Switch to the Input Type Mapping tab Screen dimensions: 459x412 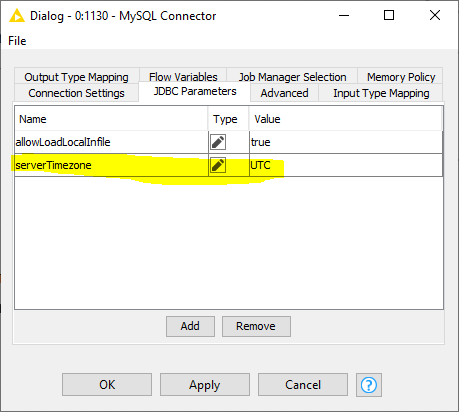[381, 93]
